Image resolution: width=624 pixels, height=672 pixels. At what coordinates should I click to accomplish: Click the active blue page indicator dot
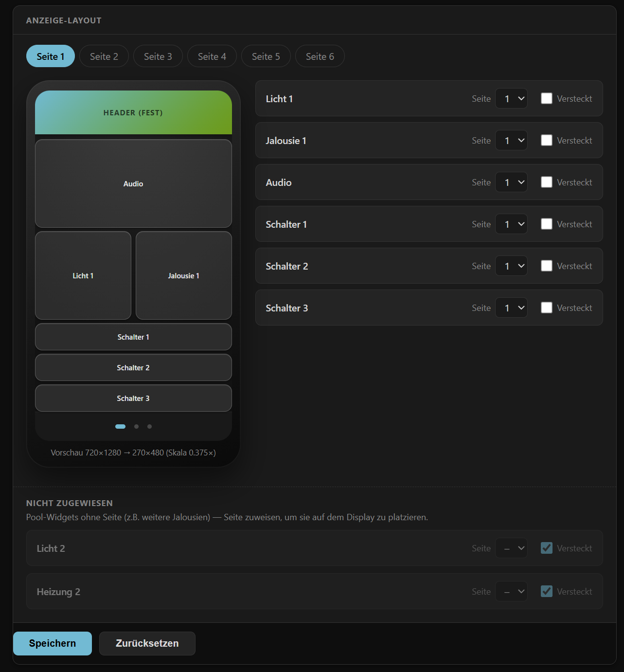click(120, 426)
